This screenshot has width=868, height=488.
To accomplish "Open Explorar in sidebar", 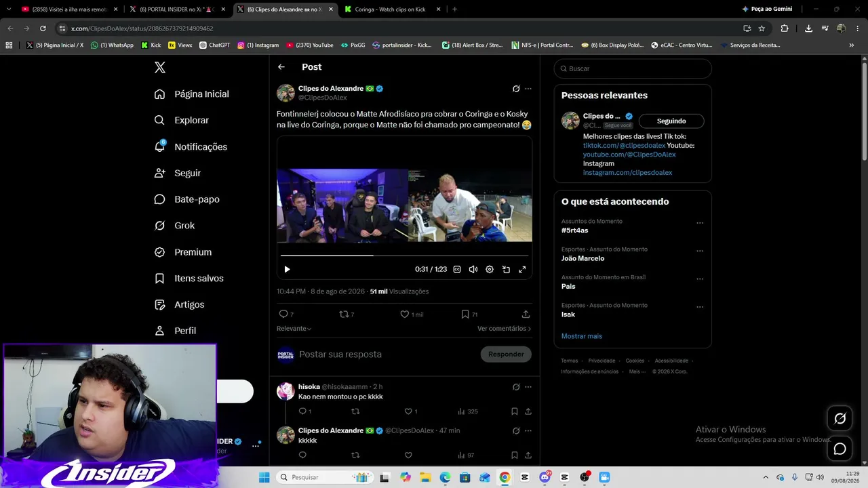I will click(182, 120).
